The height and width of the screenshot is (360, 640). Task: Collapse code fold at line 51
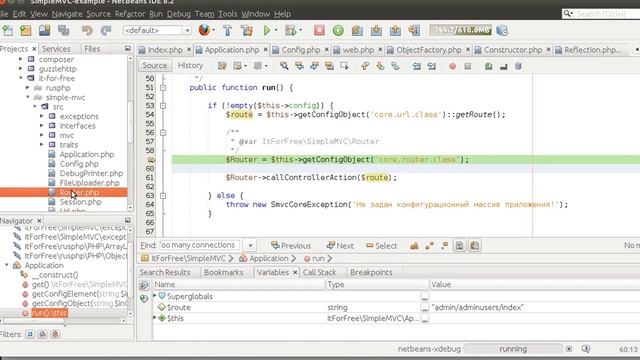pyautogui.click(x=163, y=88)
